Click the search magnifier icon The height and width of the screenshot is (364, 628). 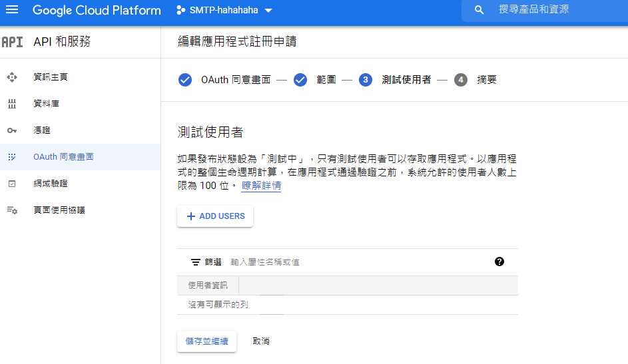(479, 10)
